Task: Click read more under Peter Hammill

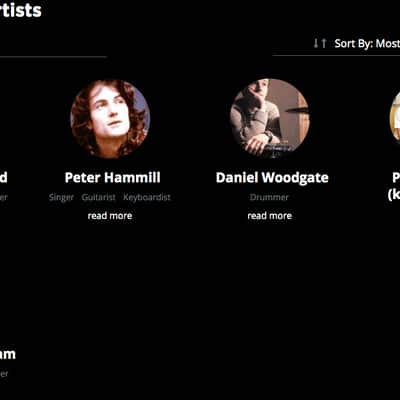Action: pos(110,216)
